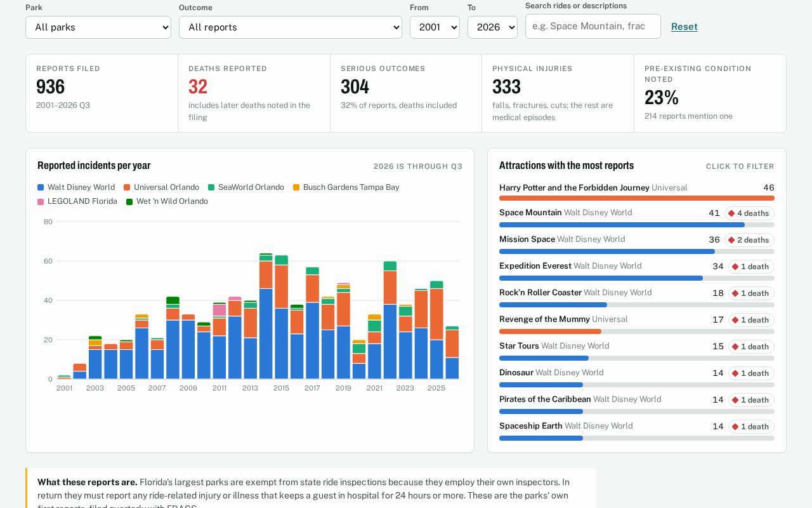The height and width of the screenshot is (508, 812).
Task: Click the "2026 IS THROUGH Q3" note
Action: (418, 166)
